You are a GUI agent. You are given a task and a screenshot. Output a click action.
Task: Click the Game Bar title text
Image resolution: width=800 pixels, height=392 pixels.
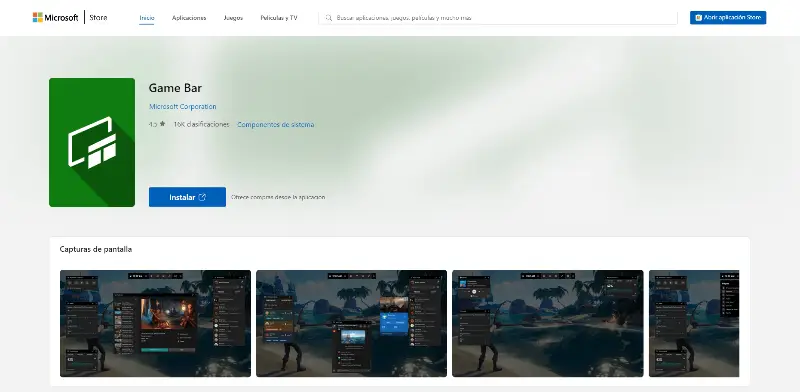[175, 88]
